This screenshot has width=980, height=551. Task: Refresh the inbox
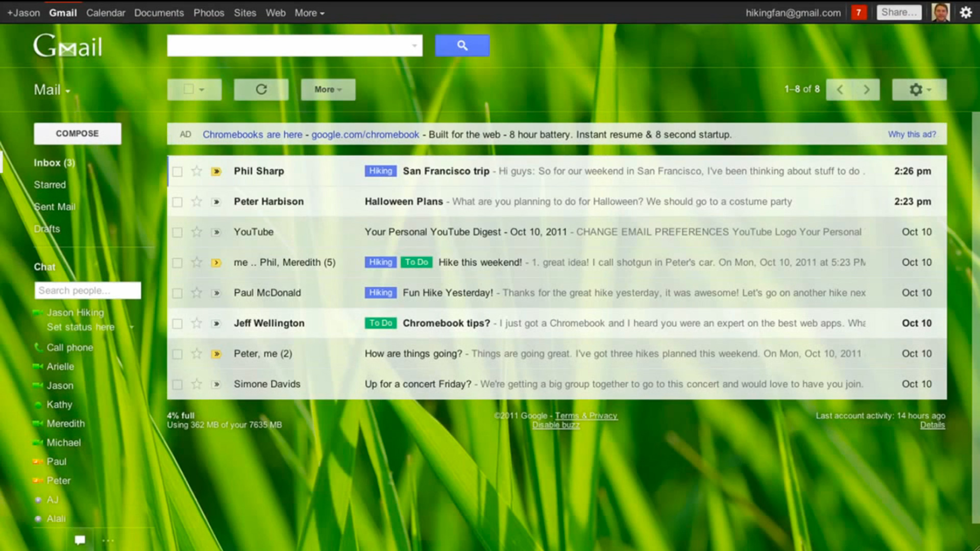261,89
